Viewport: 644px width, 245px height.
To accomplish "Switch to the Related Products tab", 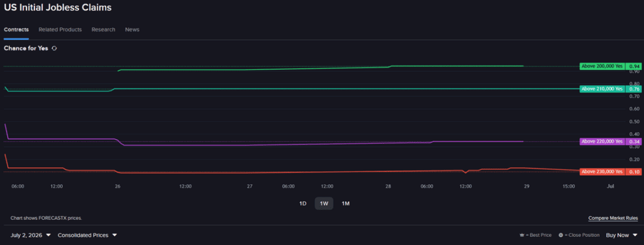I will click(60, 30).
